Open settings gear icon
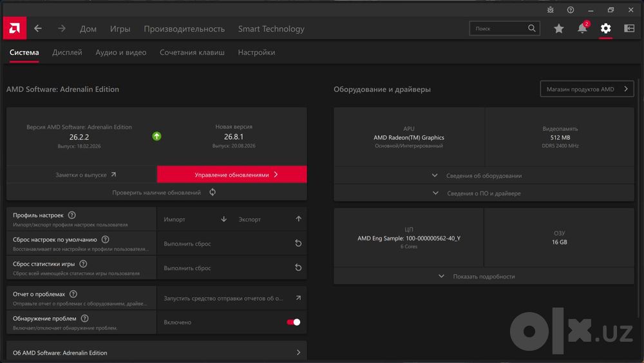 [605, 28]
